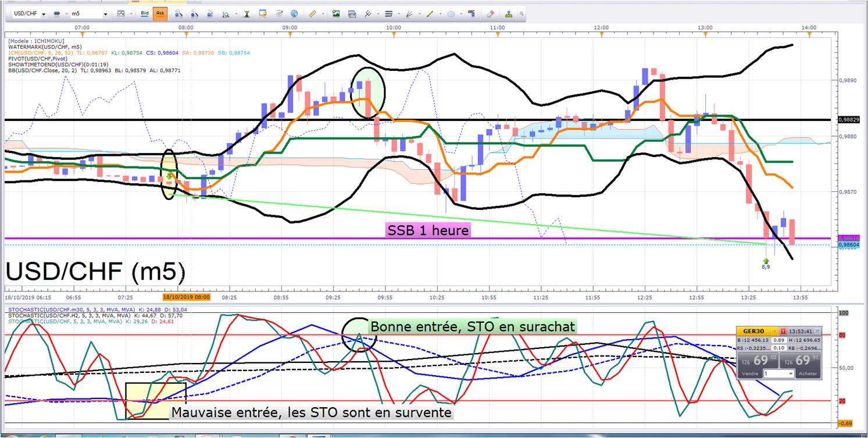Image resolution: width=868 pixels, height=438 pixels.
Task: Click the ICH(USD/CHF, 9, 26, 52) indicator label
Action: pyautogui.click(x=41, y=52)
